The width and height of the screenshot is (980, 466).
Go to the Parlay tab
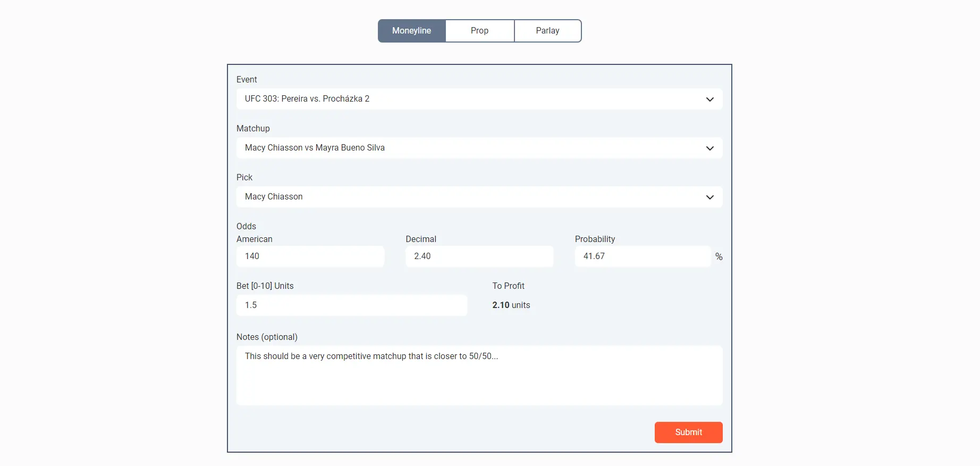[x=547, y=31]
